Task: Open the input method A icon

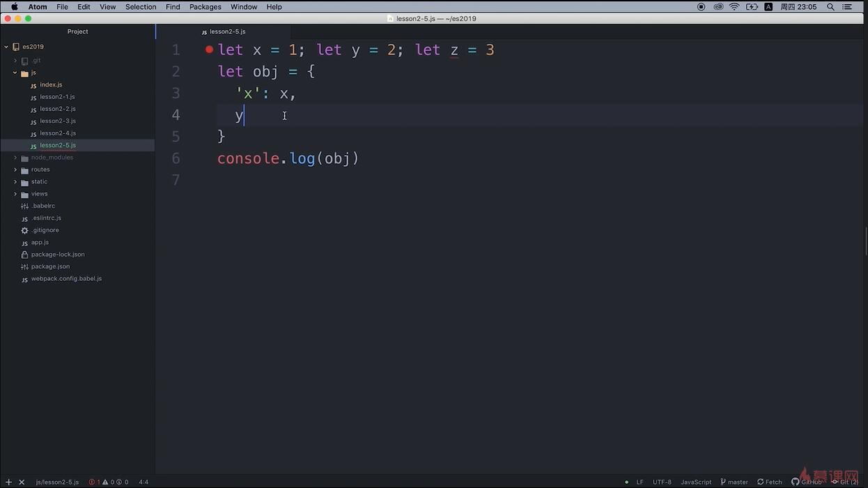Action: (x=768, y=7)
